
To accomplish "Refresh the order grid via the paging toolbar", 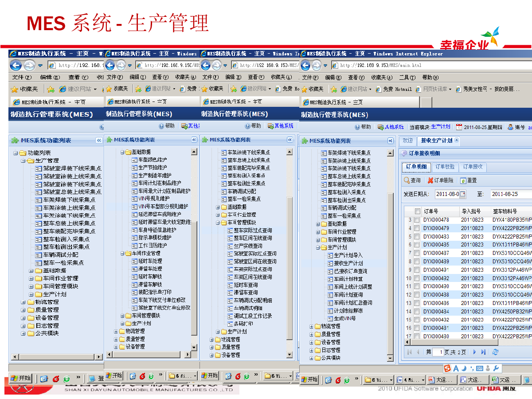I will 495,352.
